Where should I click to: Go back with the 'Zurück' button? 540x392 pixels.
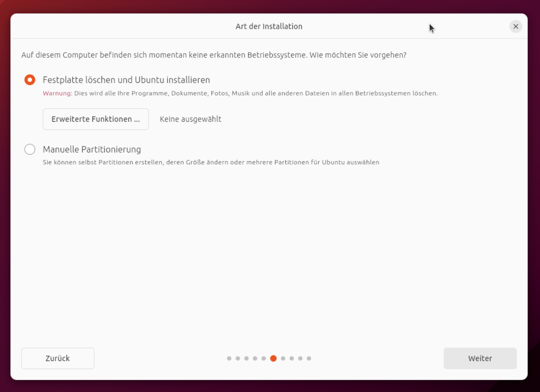pos(58,358)
